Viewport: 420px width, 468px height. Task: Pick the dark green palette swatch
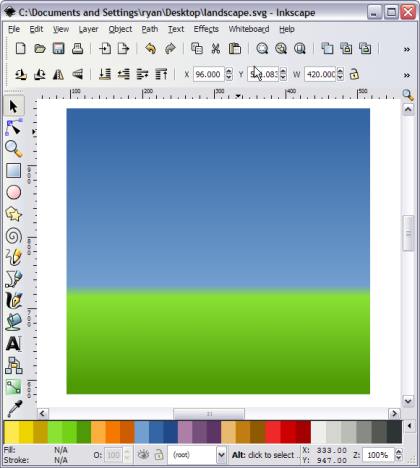[84, 432]
